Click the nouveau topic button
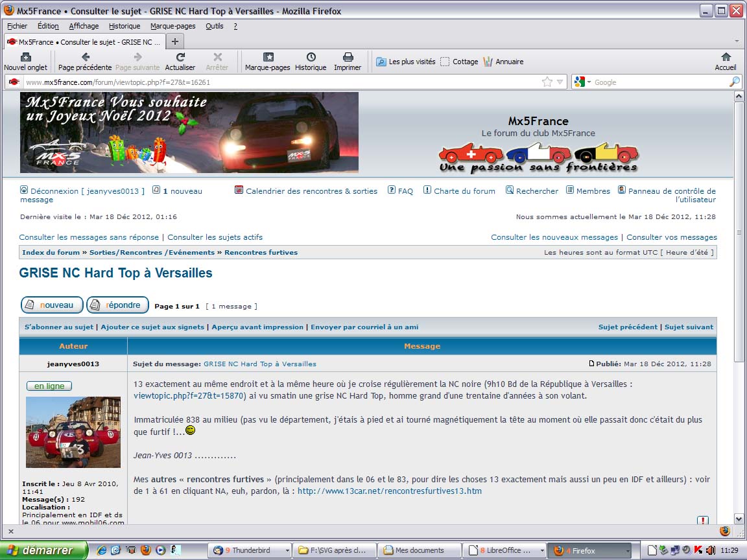This screenshot has height=560, width=747. (52, 305)
